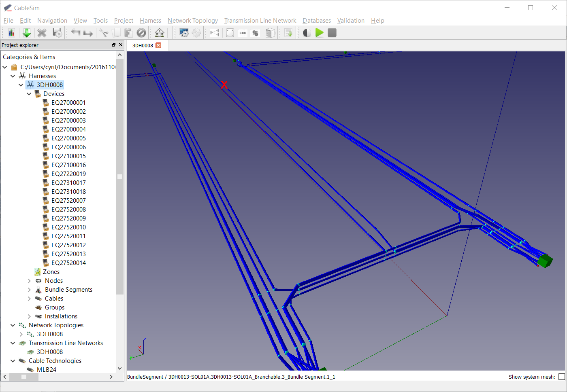Screen dimensions: 567x392
Task: Collapse the 3DH0008 harness node
Action: 21,85
